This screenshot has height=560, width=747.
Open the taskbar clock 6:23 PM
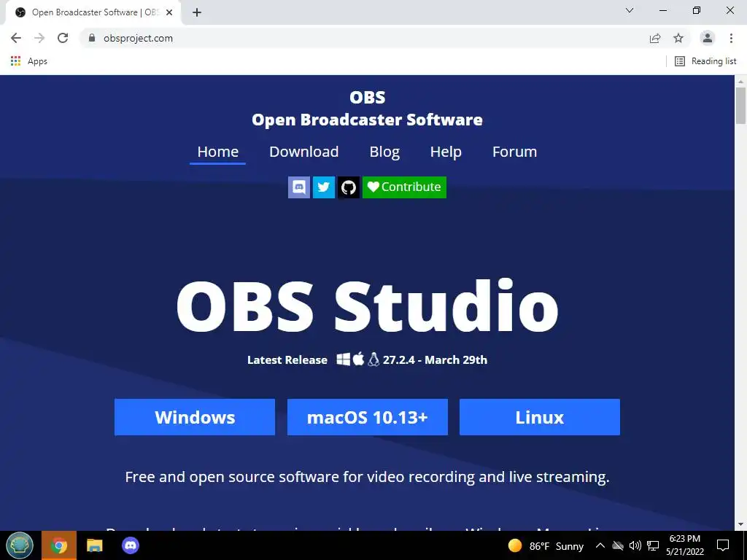pyautogui.click(x=684, y=545)
